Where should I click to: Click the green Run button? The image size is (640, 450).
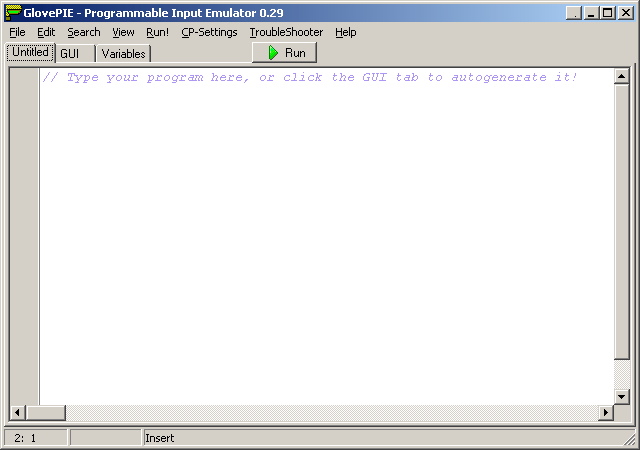pos(284,53)
